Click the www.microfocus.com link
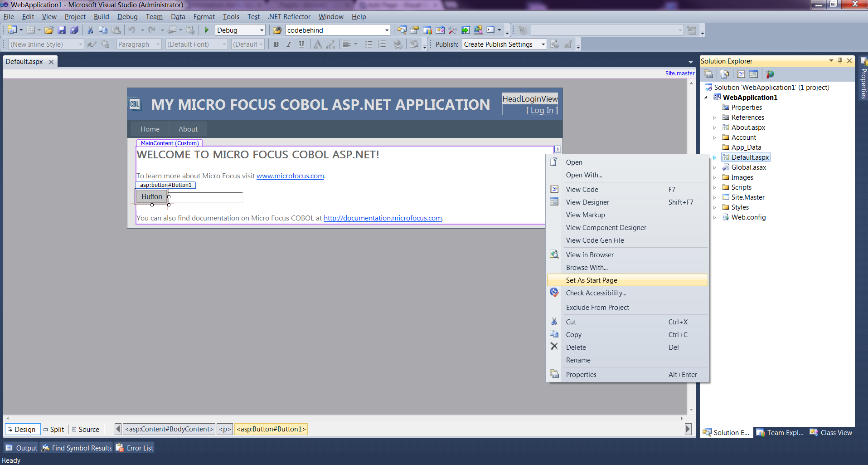The width and height of the screenshot is (868, 465). click(290, 176)
